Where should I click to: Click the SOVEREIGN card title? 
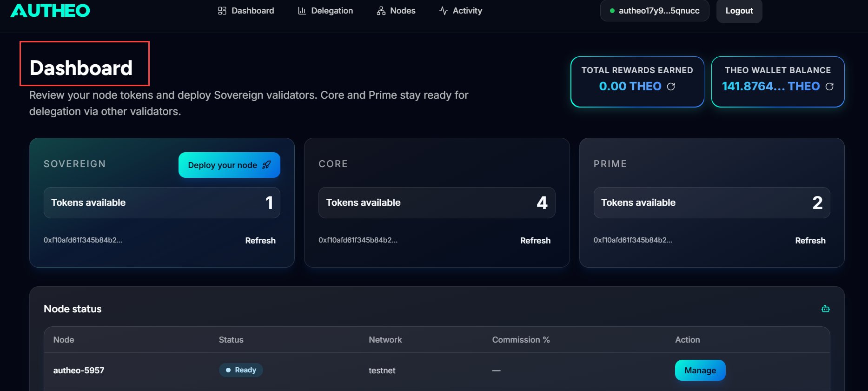coord(75,164)
